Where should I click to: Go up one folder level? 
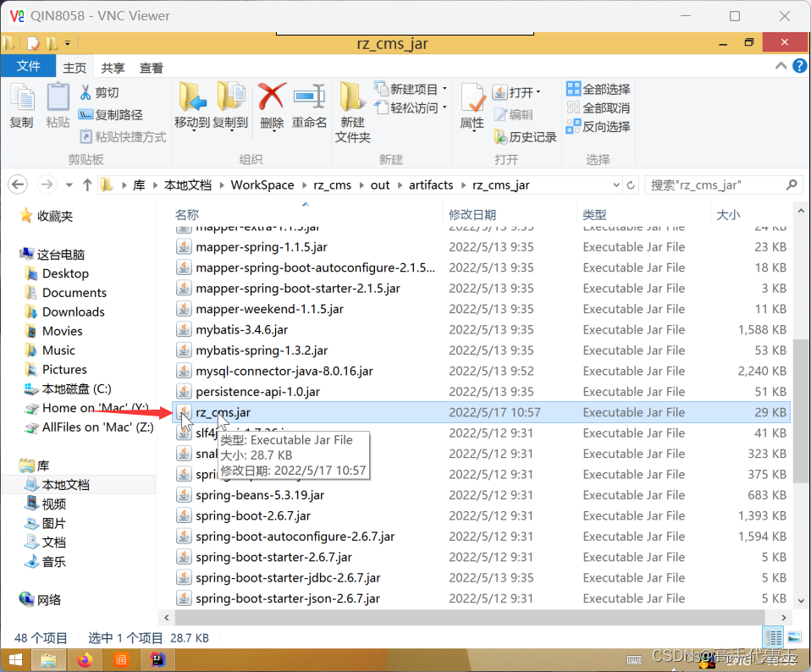coord(87,185)
